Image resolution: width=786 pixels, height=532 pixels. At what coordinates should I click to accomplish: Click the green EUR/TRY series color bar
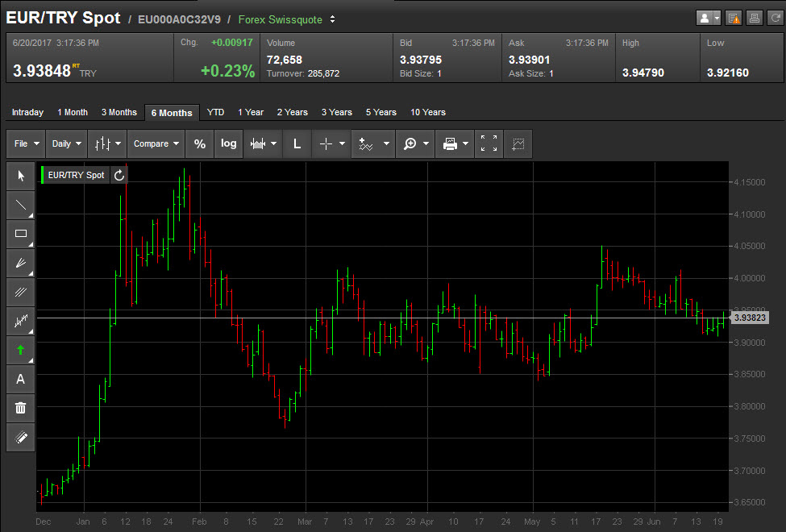(x=42, y=175)
